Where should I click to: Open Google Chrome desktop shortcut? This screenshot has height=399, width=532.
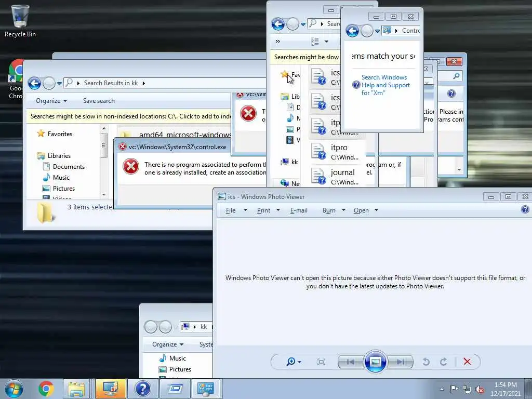[x=15, y=79]
